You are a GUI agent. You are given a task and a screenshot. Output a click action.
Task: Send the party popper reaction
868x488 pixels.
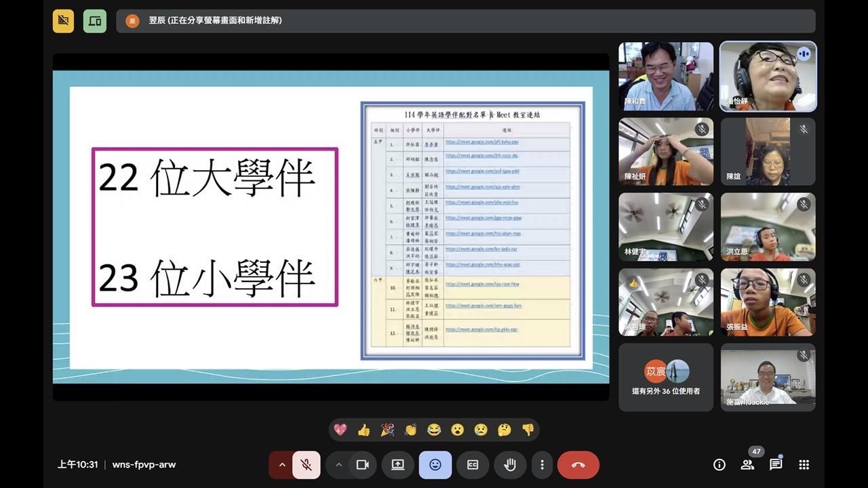tap(387, 430)
